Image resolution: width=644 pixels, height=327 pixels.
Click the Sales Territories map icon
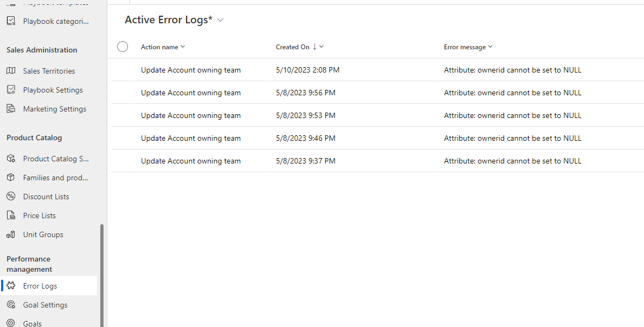tap(11, 71)
